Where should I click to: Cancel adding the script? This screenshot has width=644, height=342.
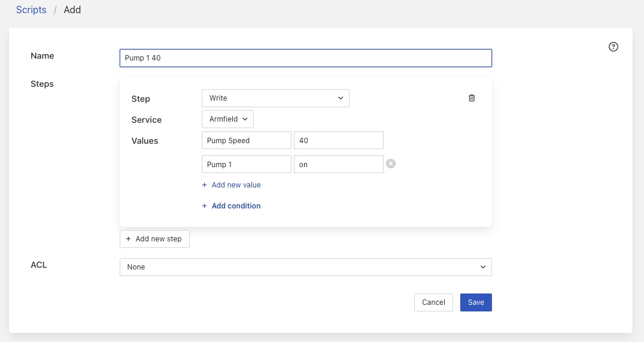pyautogui.click(x=433, y=302)
